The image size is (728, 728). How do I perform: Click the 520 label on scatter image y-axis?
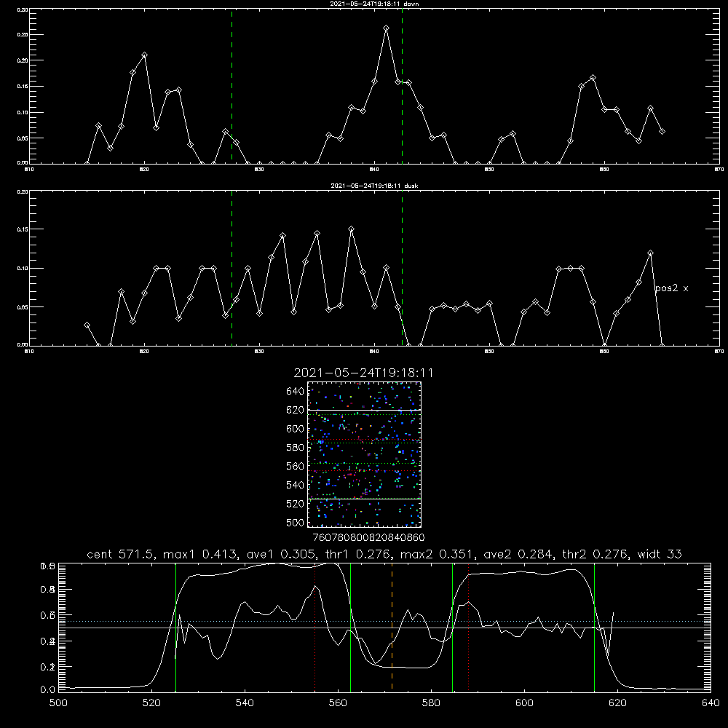click(x=295, y=504)
